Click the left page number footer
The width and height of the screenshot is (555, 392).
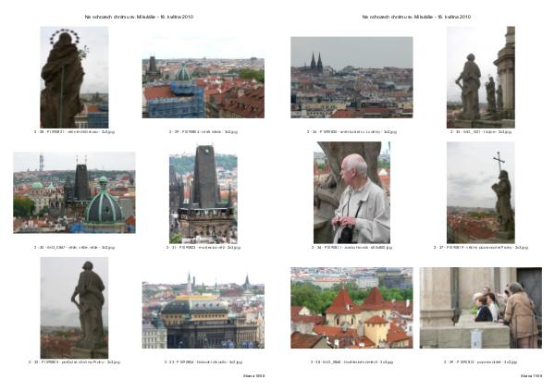click(x=253, y=376)
